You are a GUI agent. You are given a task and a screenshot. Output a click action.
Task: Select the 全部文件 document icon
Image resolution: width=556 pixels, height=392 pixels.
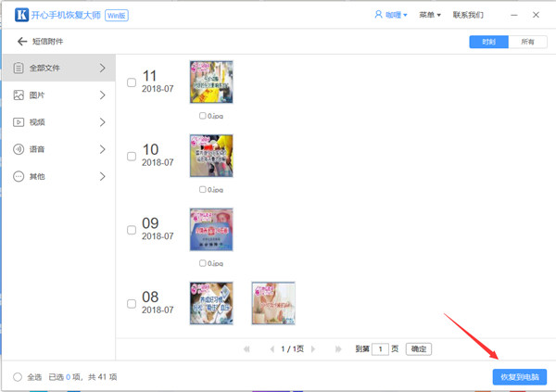pos(19,68)
